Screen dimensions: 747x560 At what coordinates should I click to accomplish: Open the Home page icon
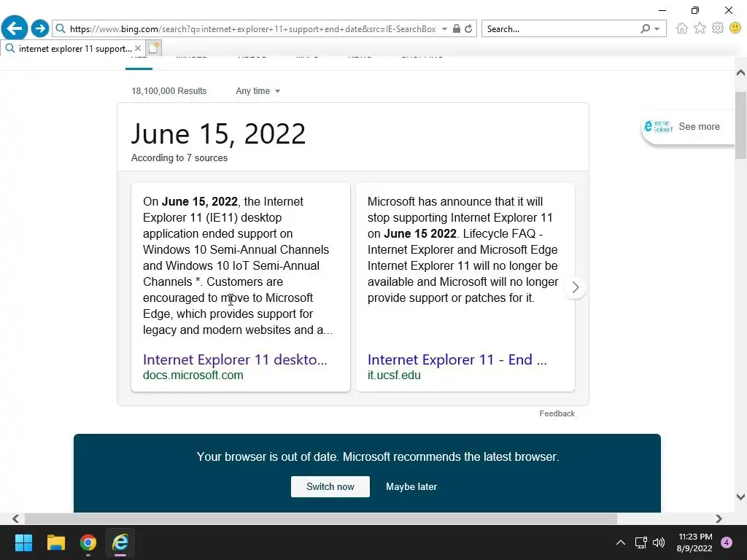(x=682, y=28)
